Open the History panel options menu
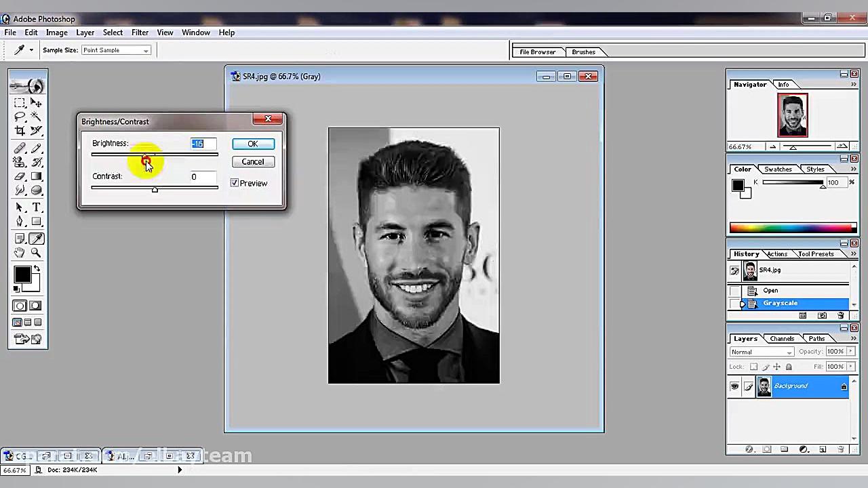This screenshot has height=488, width=868. tap(854, 254)
